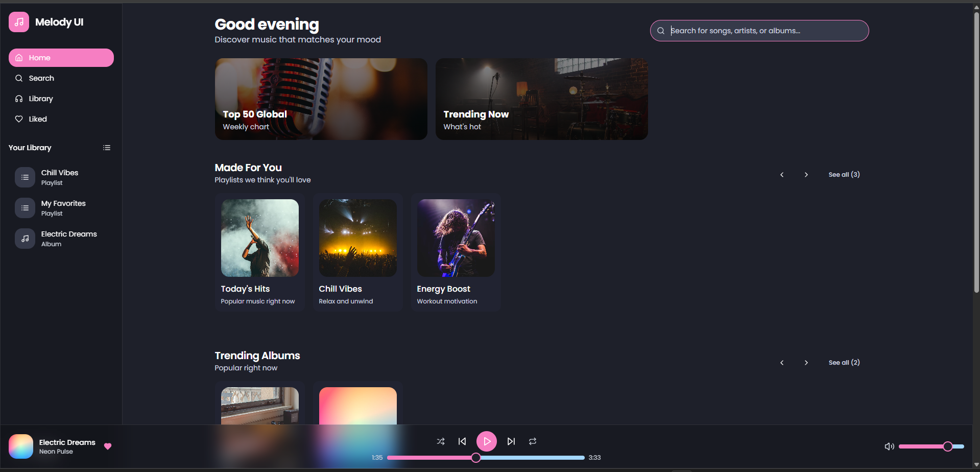Unlike the currently playing Electric Dreams track
This screenshot has height=472, width=980.
click(x=108, y=446)
